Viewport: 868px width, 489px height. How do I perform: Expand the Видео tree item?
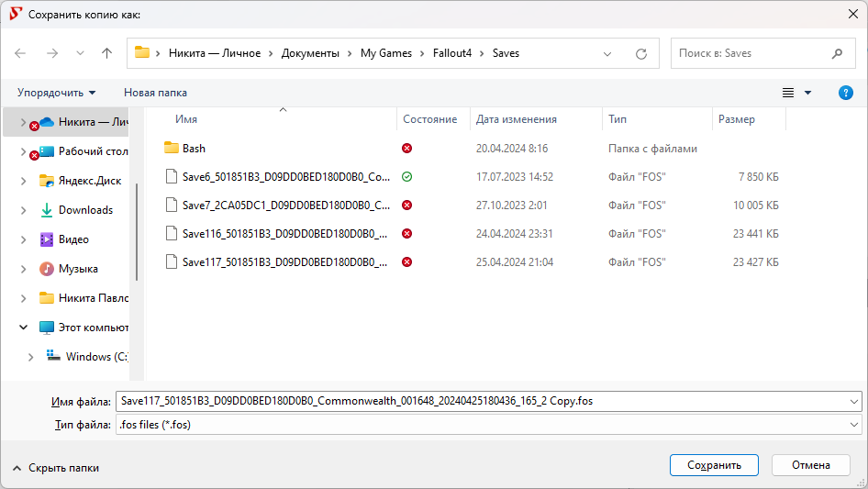(x=23, y=239)
